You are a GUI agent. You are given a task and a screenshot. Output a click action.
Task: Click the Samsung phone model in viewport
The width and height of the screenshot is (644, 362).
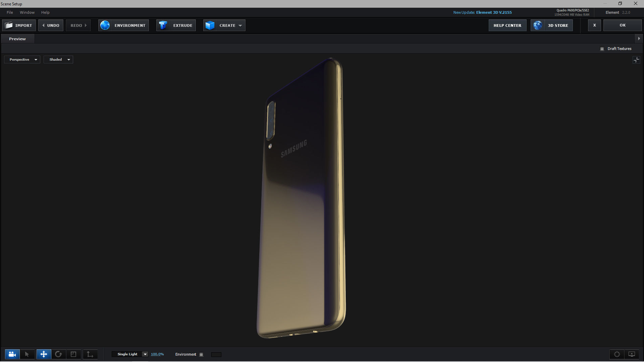pyautogui.click(x=301, y=198)
